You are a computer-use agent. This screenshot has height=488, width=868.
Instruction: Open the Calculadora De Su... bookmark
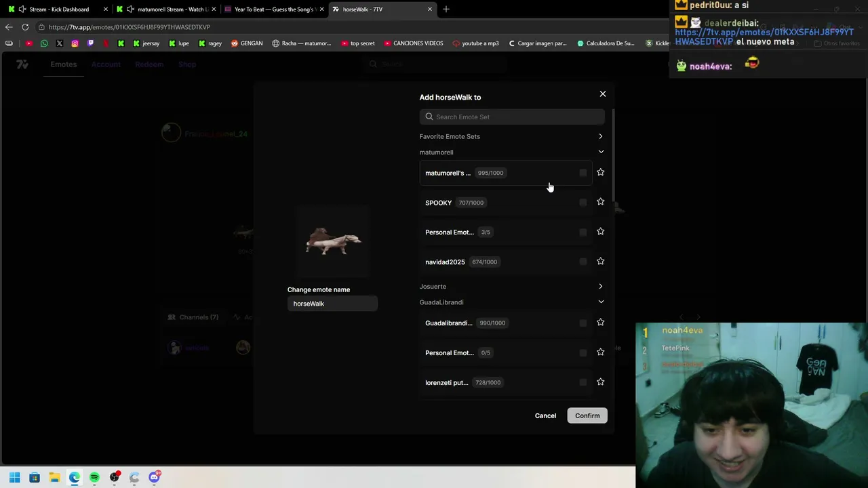click(606, 43)
